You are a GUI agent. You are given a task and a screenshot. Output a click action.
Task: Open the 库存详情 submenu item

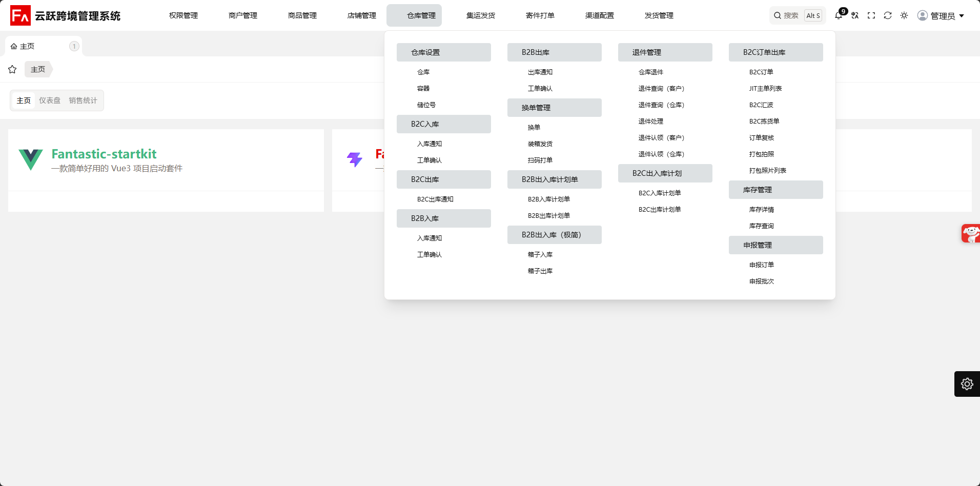762,210
